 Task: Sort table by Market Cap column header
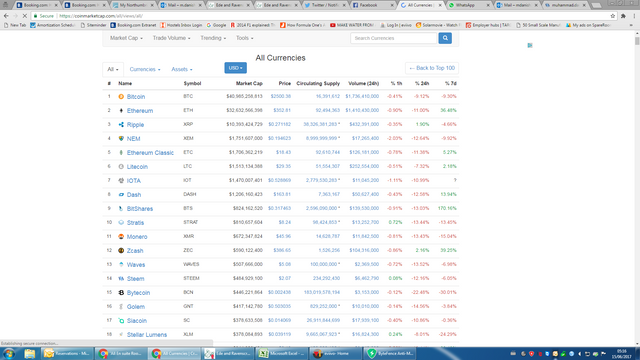pos(249,83)
